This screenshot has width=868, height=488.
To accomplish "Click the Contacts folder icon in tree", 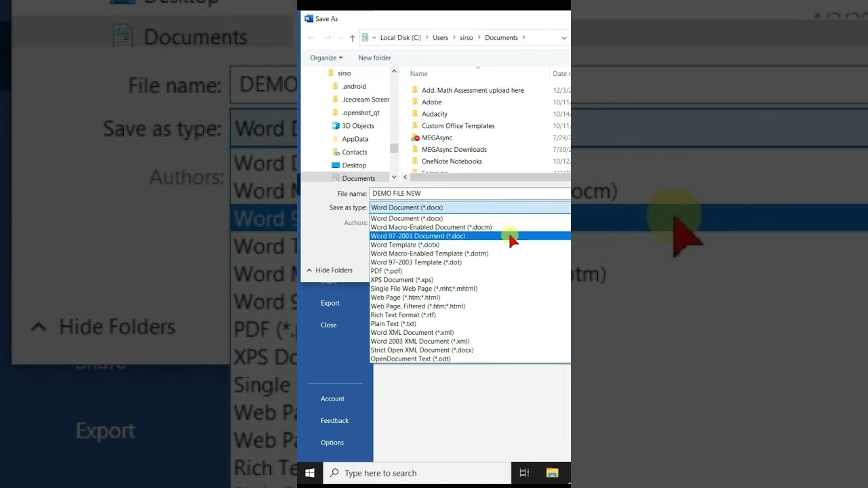I will pyautogui.click(x=335, y=152).
